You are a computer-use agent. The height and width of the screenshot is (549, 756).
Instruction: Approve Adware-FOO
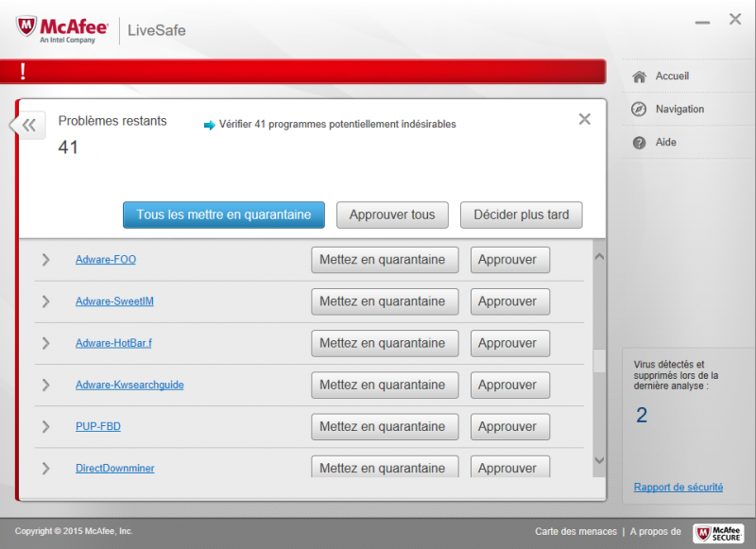tap(510, 260)
